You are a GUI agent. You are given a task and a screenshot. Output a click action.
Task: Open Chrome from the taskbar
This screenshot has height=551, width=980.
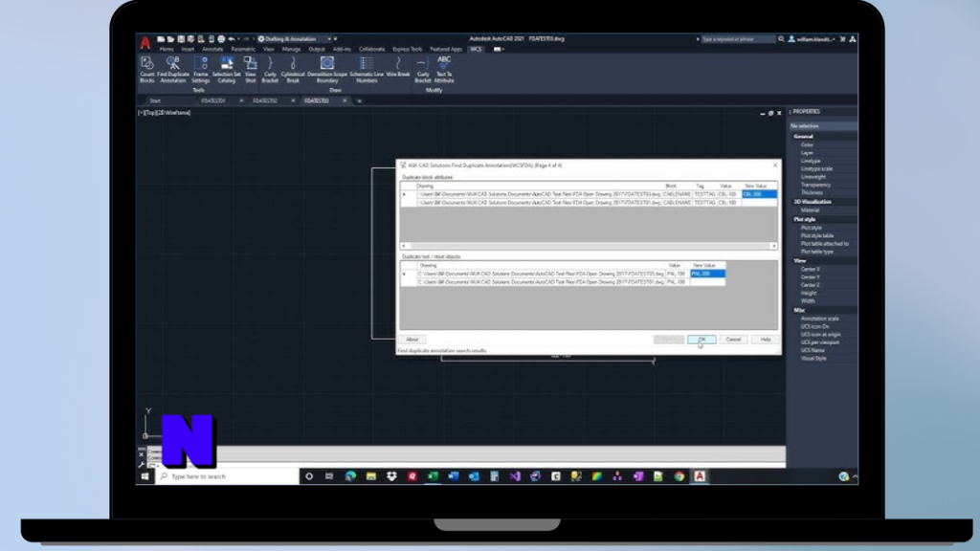pos(679,476)
